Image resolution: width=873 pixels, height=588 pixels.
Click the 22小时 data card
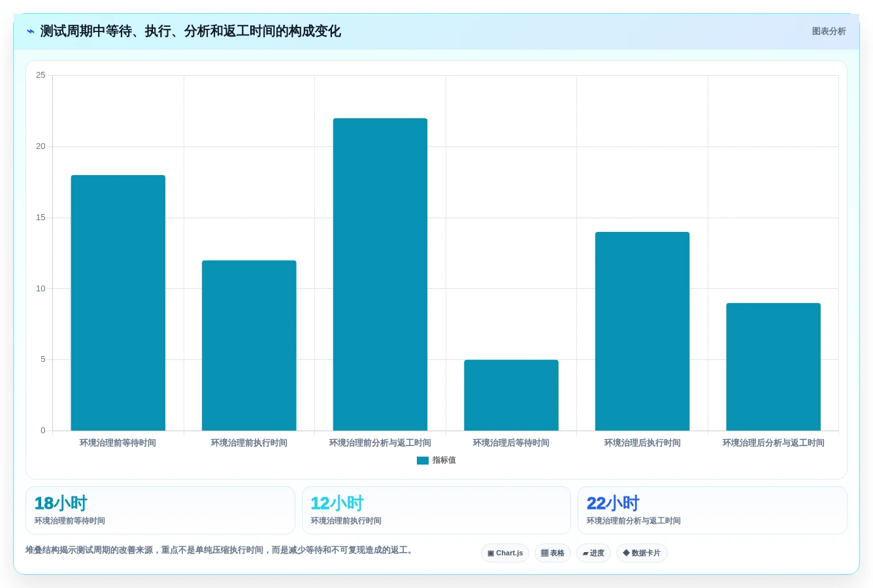(x=712, y=510)
